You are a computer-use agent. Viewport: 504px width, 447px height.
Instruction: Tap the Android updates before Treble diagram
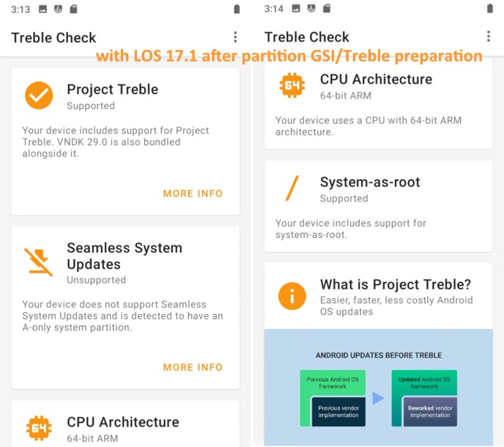tap(379, 388)
